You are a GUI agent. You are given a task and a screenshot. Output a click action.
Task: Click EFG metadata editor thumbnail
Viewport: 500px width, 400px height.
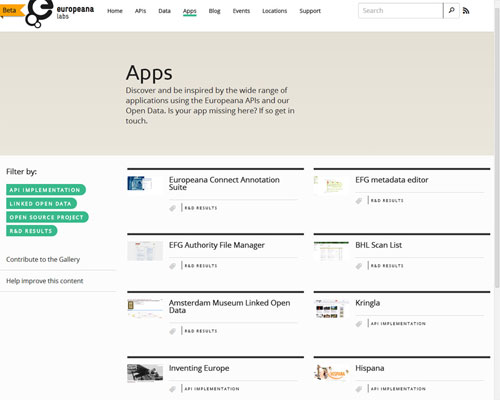[x=331, y=185]
